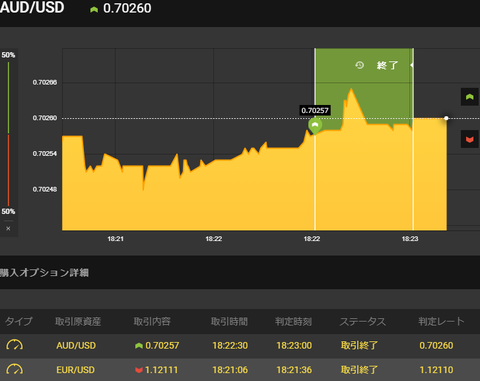The width and height of the screenshot is (480, 381).
Task: Select AUD/USD in the trade table
Action: (76, 345)
